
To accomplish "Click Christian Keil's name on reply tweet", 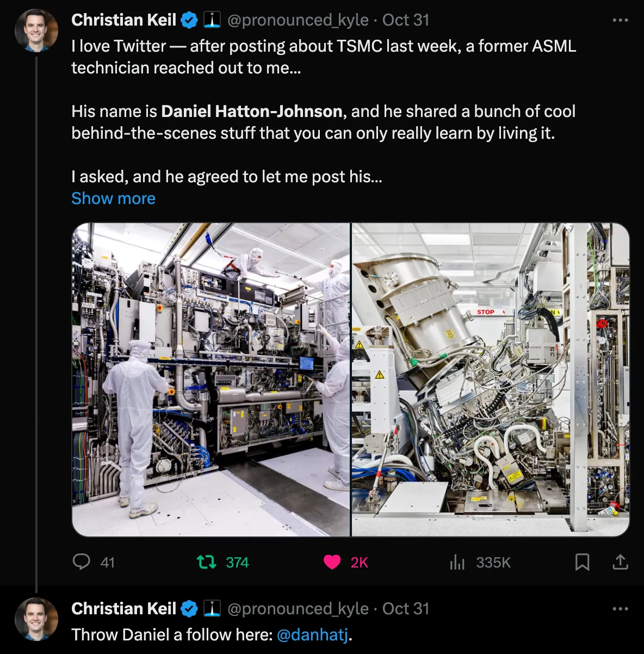I will click(123, 609).
